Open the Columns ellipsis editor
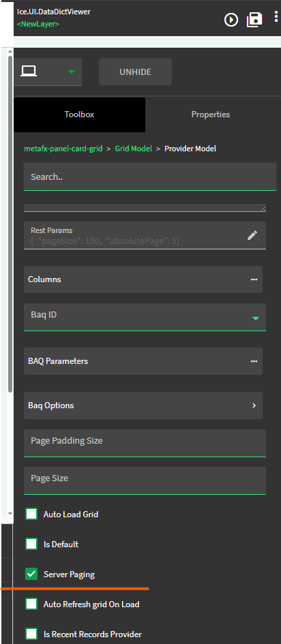281x644 pixels. click(254, 279)
